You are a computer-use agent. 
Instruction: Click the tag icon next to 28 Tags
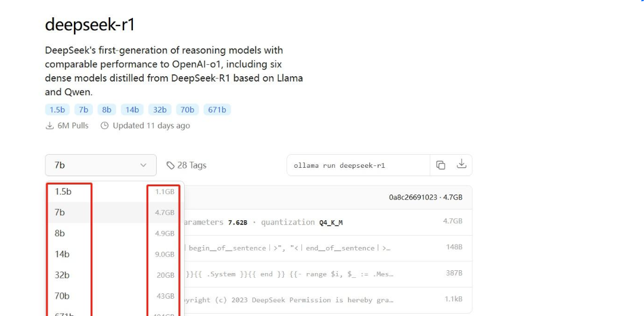point(170,165)
